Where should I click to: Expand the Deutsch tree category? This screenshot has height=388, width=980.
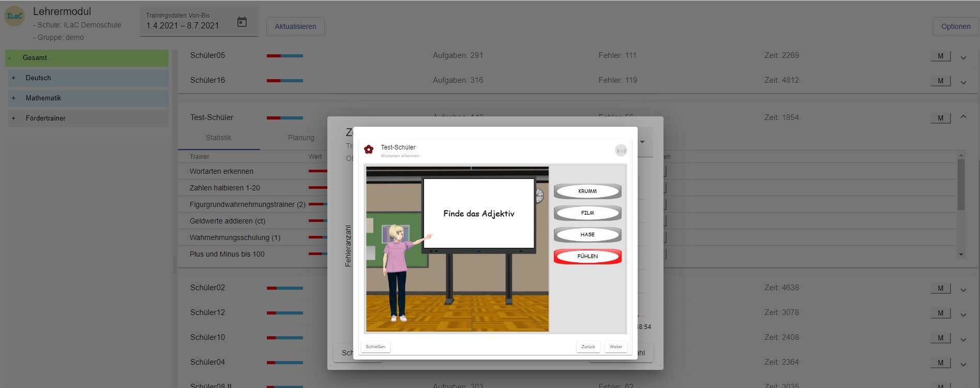click(13, 78)
